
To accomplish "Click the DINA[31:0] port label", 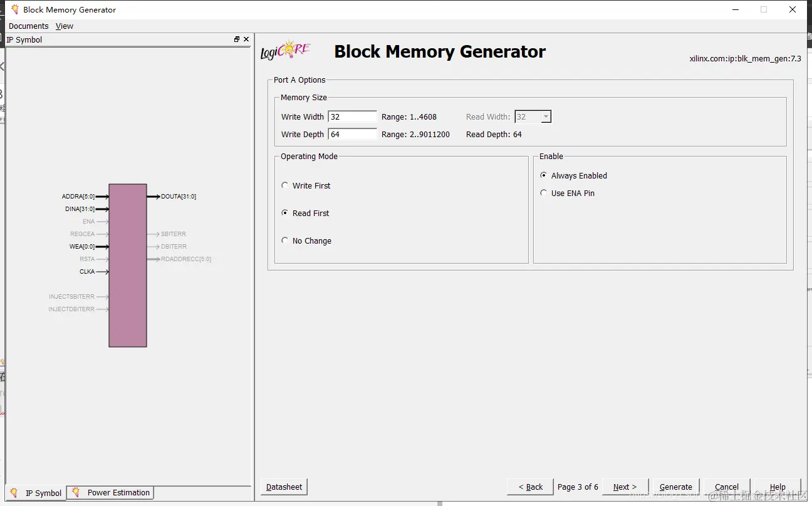I will [80, 209].
